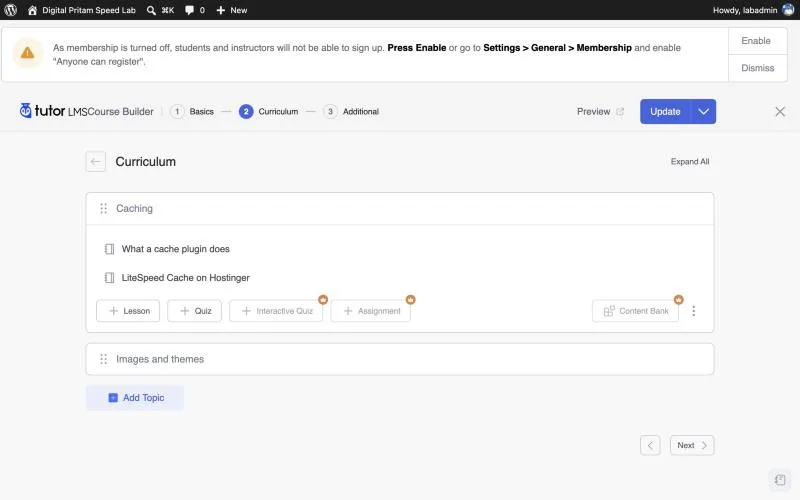The image size is (800, 500).
Task: Open the New content menu
Action: (x=232, y=10)
